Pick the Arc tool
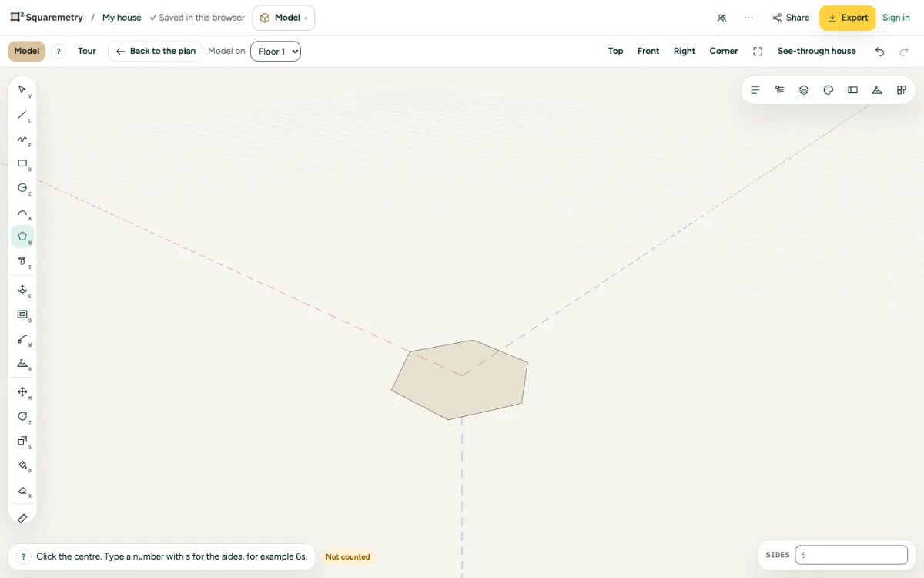The image size is (924, 578). click(x=22, y=212)
